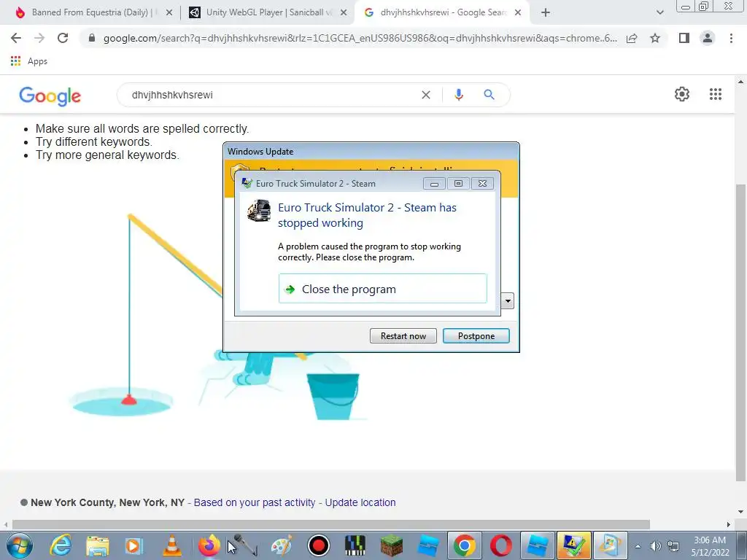Open the Google apps grid
This screenshot has height=560, width=747.
(716, 94)
